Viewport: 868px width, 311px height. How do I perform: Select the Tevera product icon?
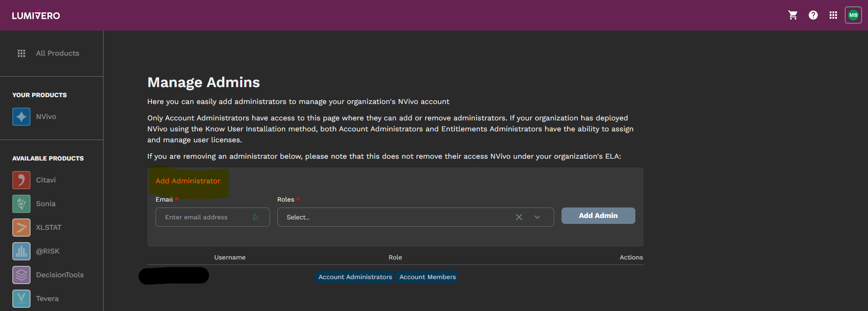[21, 299]
